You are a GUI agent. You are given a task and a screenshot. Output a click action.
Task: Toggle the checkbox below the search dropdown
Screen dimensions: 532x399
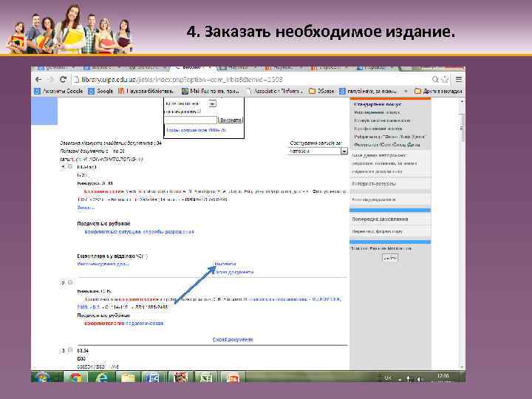tap(199, 111)
